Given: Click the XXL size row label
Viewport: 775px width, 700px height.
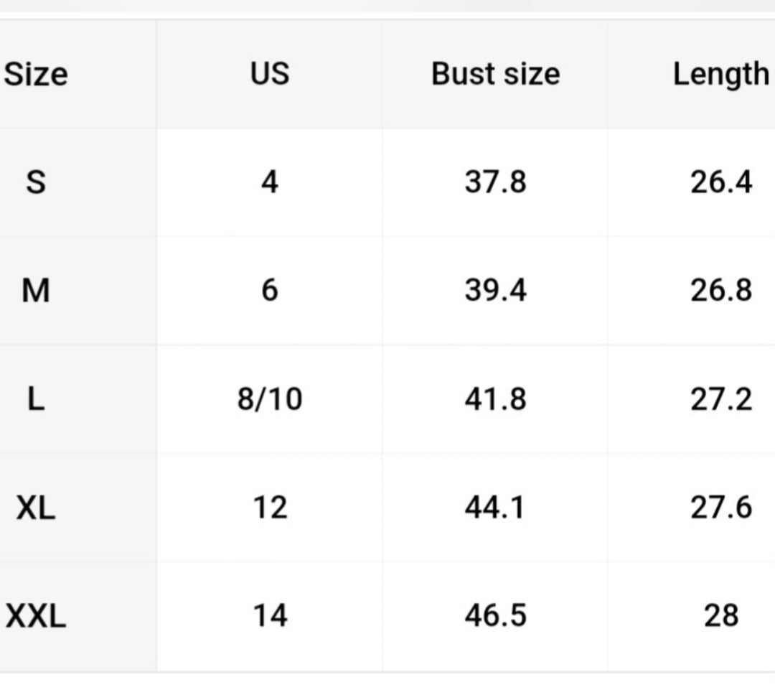Looking at the screenshot, I should point(36,616).
